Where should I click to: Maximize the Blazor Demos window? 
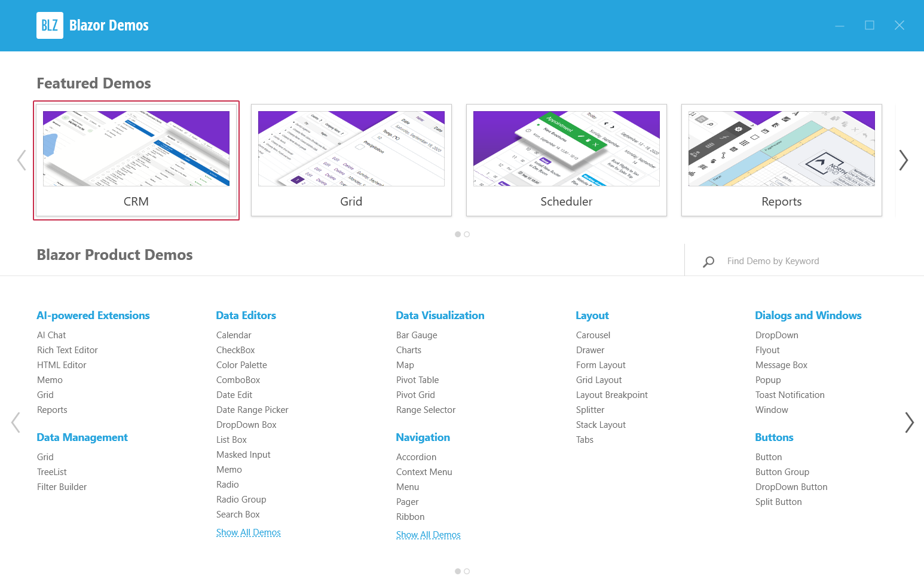(870, 25)
